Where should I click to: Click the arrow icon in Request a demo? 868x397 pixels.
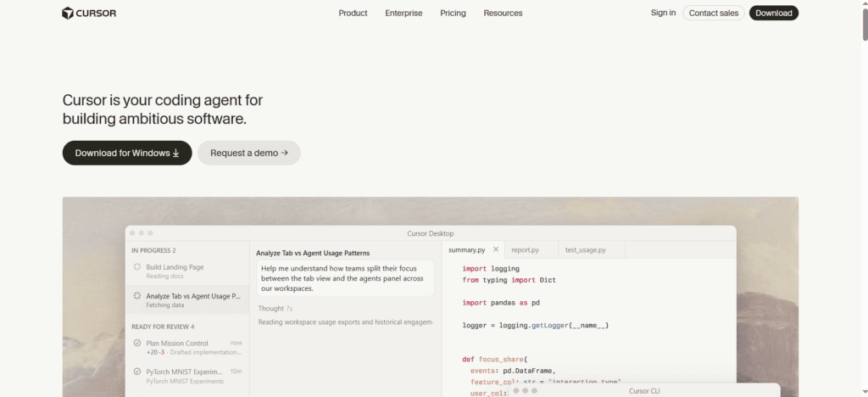[285, 153]
